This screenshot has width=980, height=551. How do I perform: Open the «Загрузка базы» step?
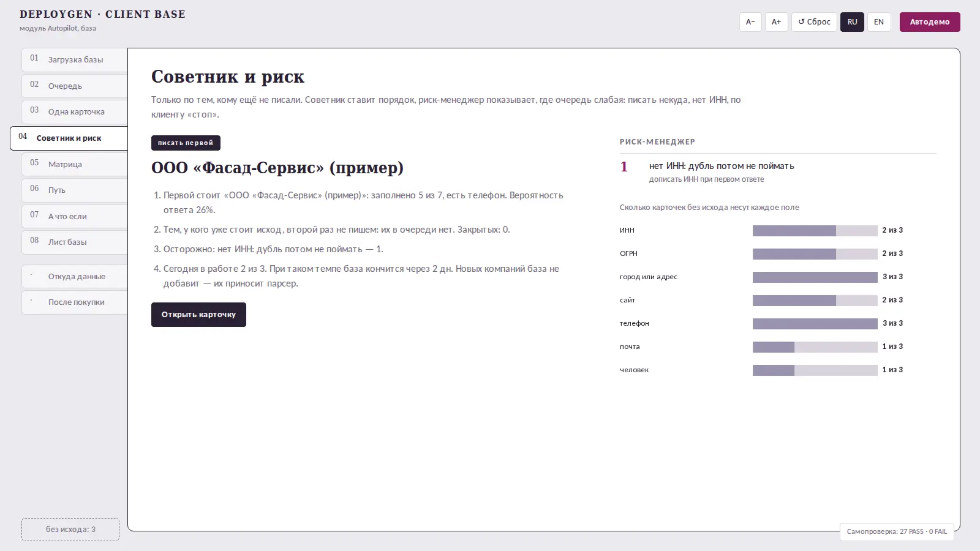[x=75, y=60]
